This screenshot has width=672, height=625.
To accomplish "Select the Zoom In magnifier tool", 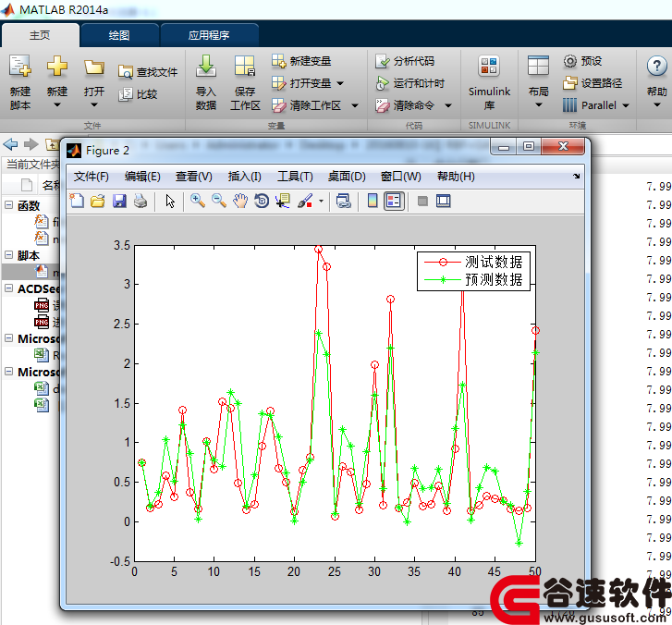I will pyautogui.click(x=197, y=201).
